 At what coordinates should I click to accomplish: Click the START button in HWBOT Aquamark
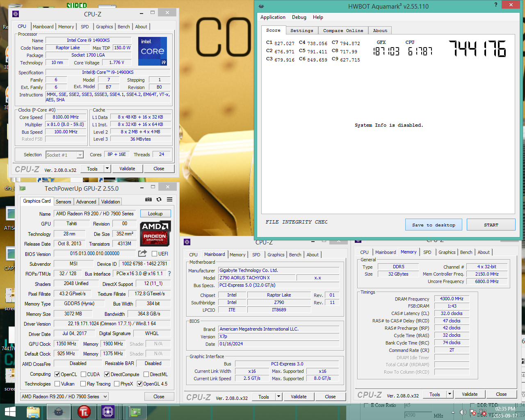click(x=491, y=225)
